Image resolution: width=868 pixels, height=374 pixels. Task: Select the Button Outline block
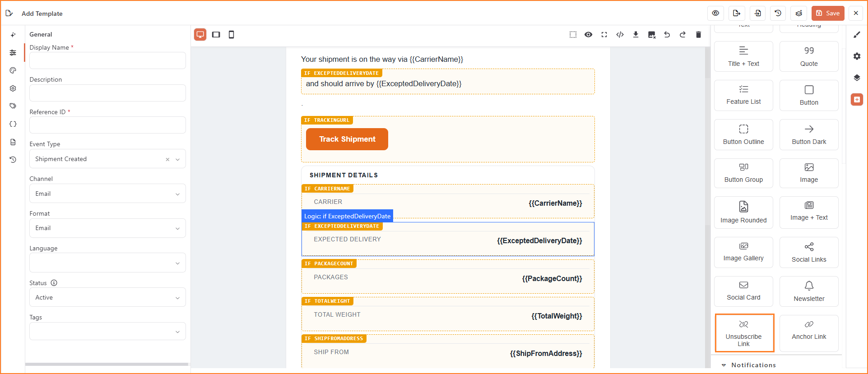pos(743,134)
